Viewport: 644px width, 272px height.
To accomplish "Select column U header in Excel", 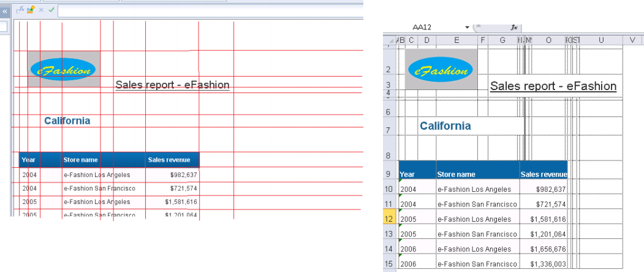I will coord(601,40).
